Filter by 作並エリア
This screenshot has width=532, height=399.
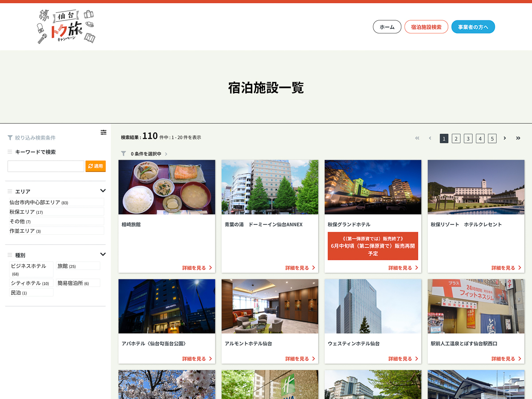(x=56, y=231)
